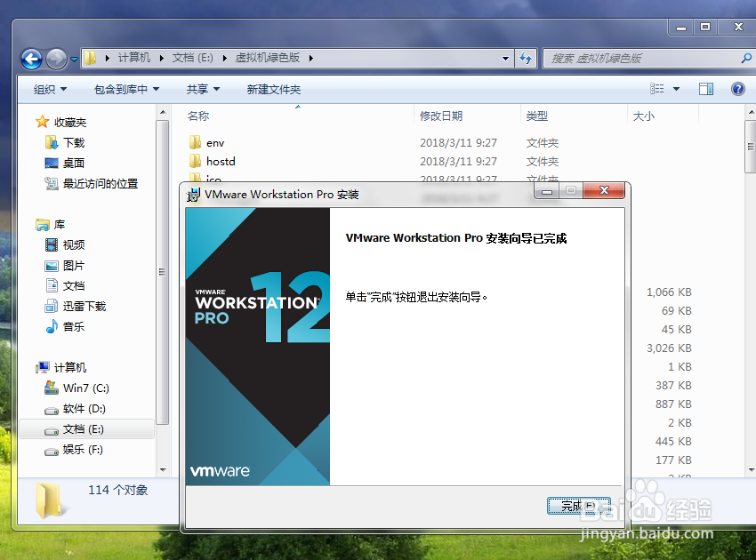
Task: Close the VMware Workstation Pro installer window
Action: (604, 190)
